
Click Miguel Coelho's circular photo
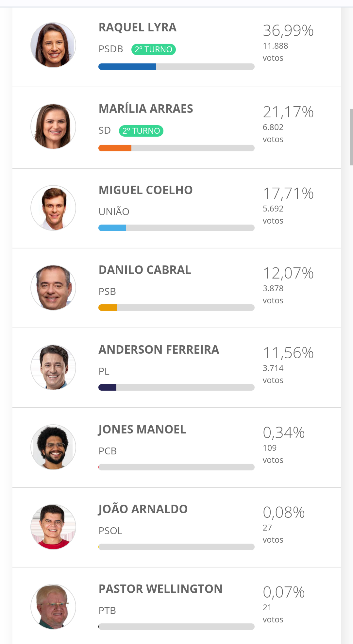(53, 208)
